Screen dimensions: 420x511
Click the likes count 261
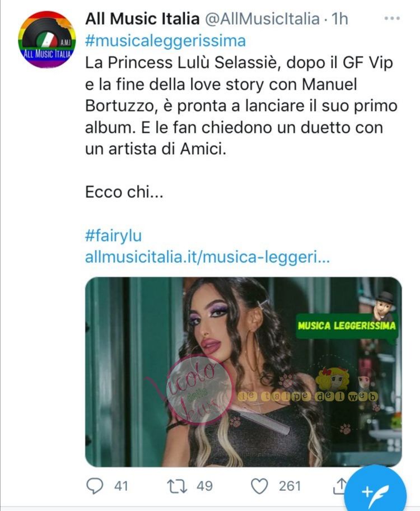point(290,486)
